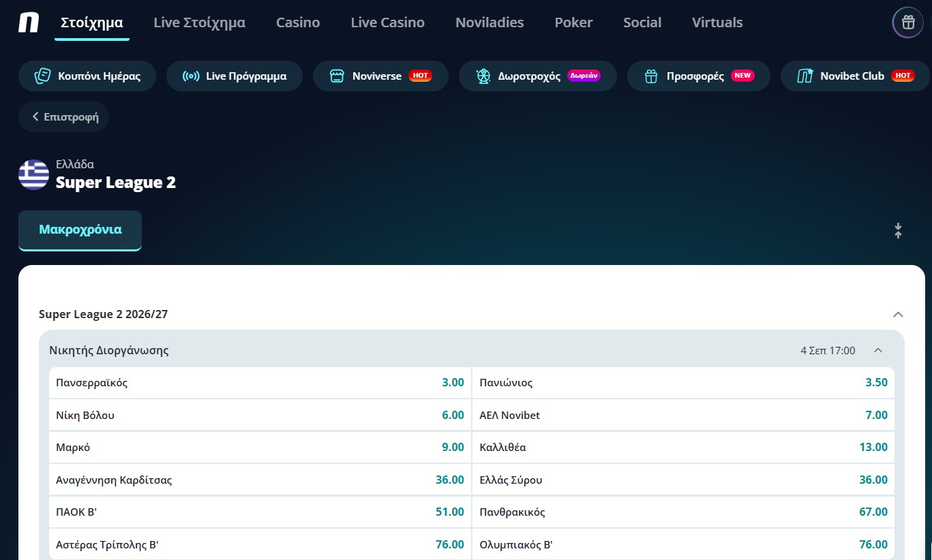
Task: Click the Δωροτροχός button
Action: click(538, 76)
